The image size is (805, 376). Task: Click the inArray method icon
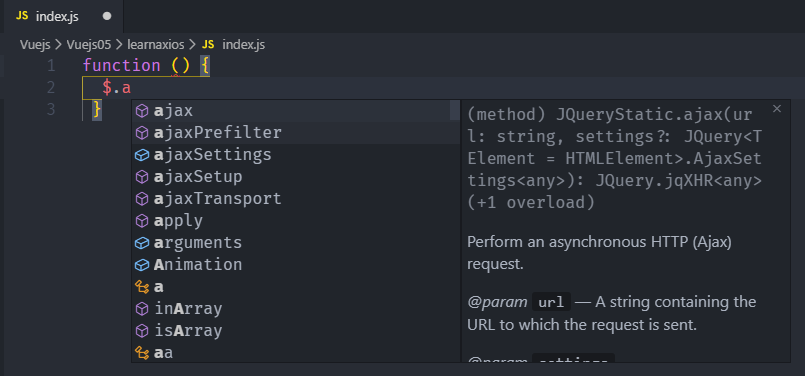click(x=142, y=309)
